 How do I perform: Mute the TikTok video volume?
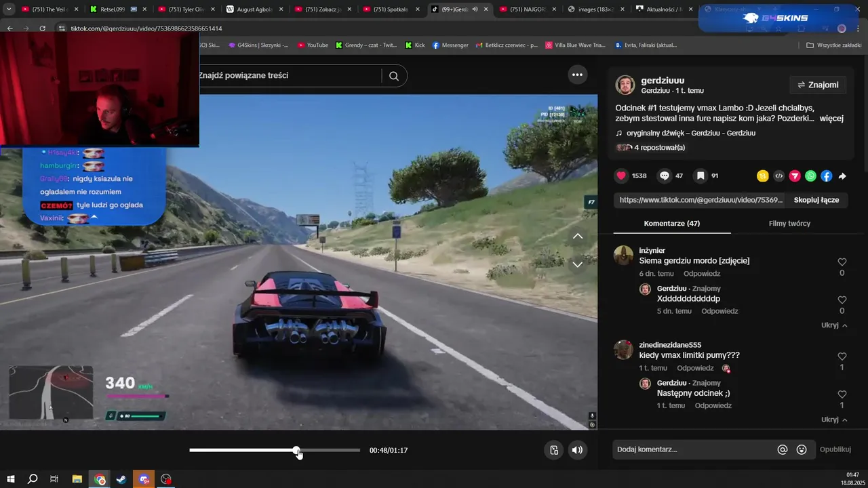[x=577, y=450]
